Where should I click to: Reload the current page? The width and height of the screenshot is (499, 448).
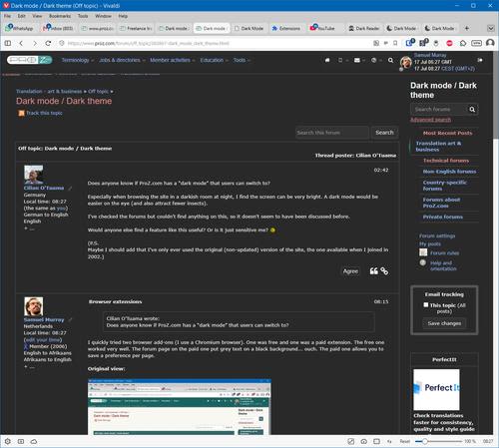(48, 43)
